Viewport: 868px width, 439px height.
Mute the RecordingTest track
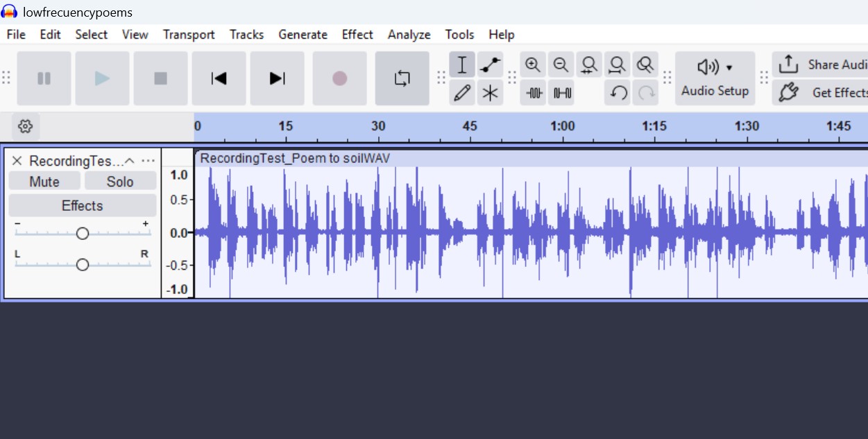coord(44,181)
